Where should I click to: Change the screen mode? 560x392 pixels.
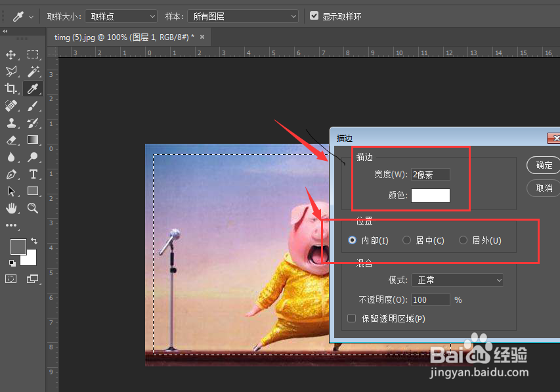[x=33, y=279]
